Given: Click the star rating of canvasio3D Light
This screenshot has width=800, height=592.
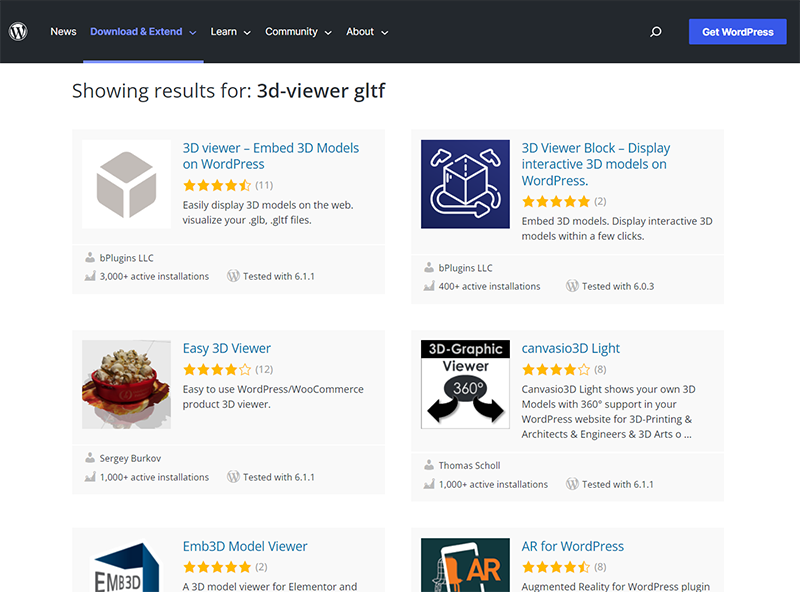Looking at the screenshot, I should pyautogui.click(x=556, y=369).
